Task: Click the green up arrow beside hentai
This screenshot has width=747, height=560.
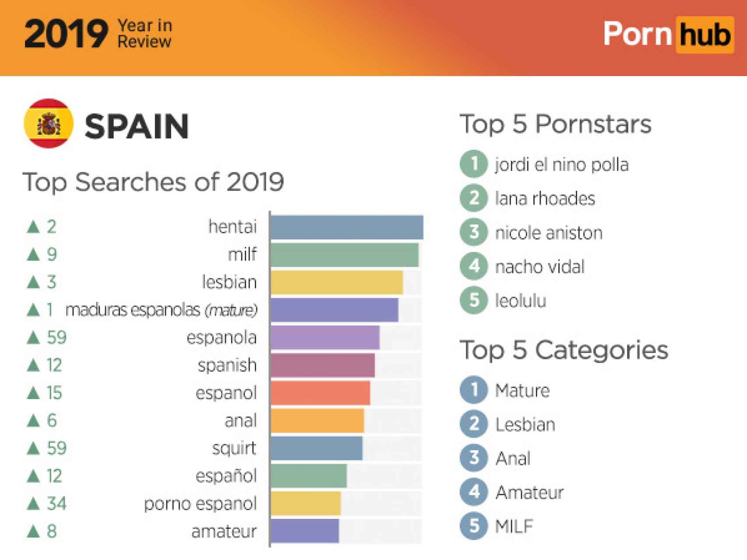Action: (x=33, y=227)
